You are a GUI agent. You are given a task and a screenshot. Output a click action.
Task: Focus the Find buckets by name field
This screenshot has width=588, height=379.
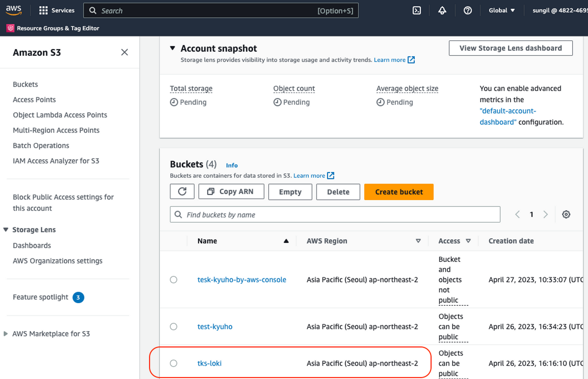tap(335, 215)
